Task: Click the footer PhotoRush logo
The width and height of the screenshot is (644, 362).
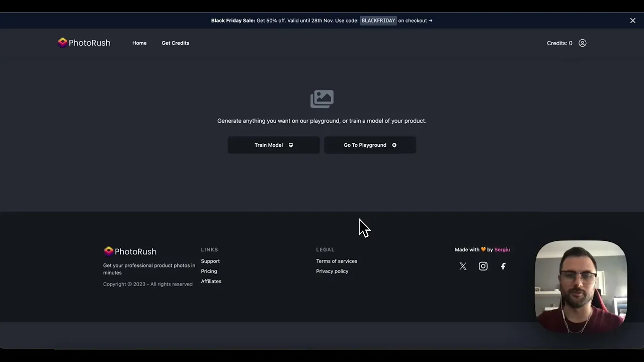Action: (x=130, y=251)
